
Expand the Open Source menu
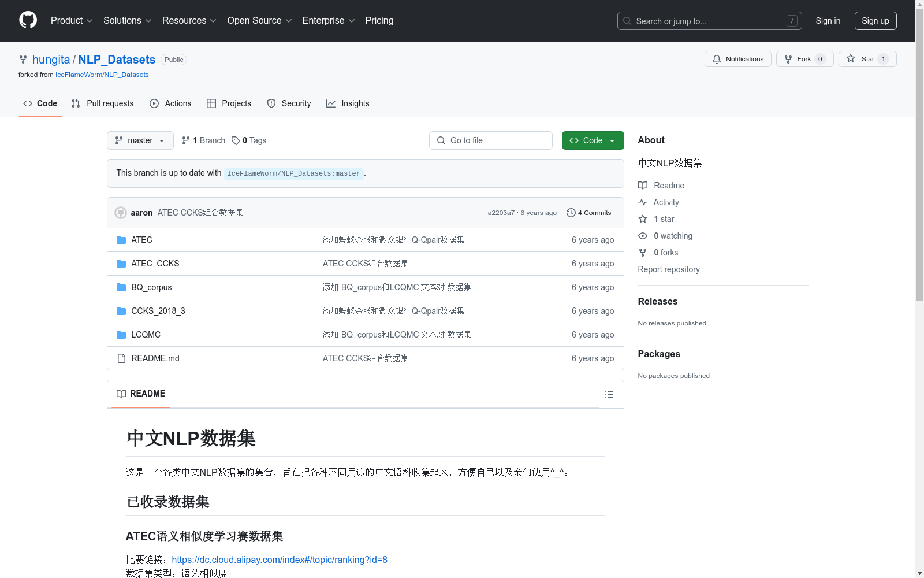coord(260,20)
